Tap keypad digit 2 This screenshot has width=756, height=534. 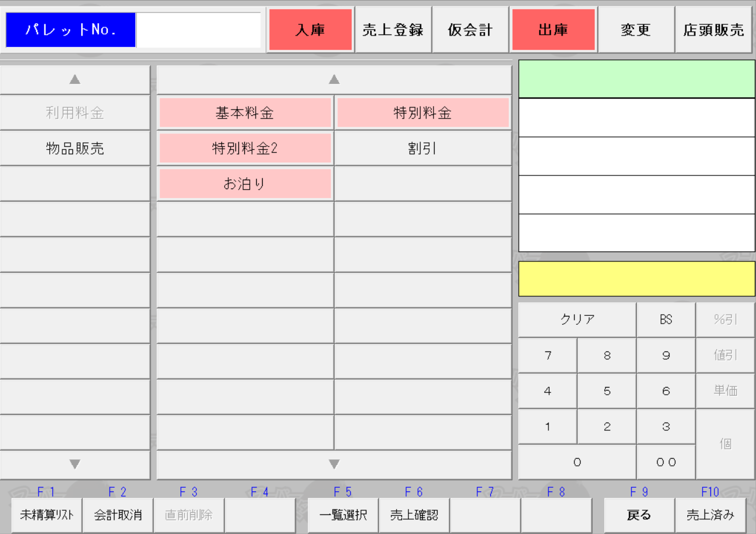coord(607,427)
